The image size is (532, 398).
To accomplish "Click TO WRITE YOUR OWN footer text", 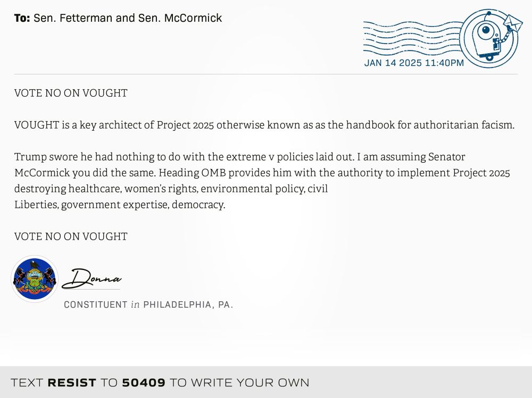I will [239, 383].
